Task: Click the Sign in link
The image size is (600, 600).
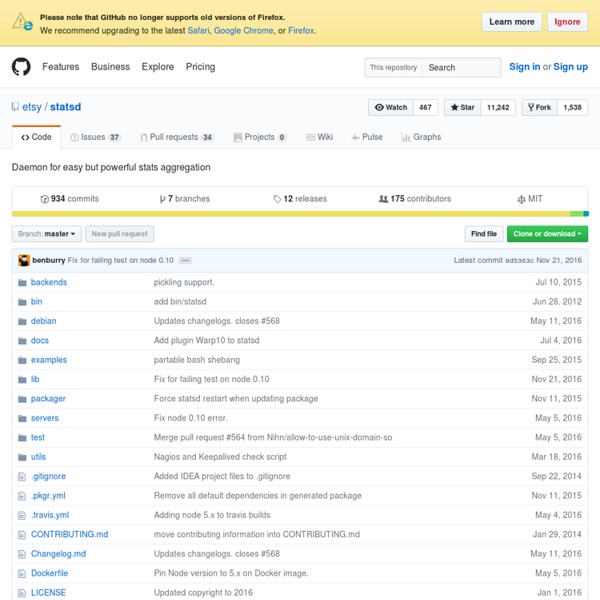Action: pos(524,67)
